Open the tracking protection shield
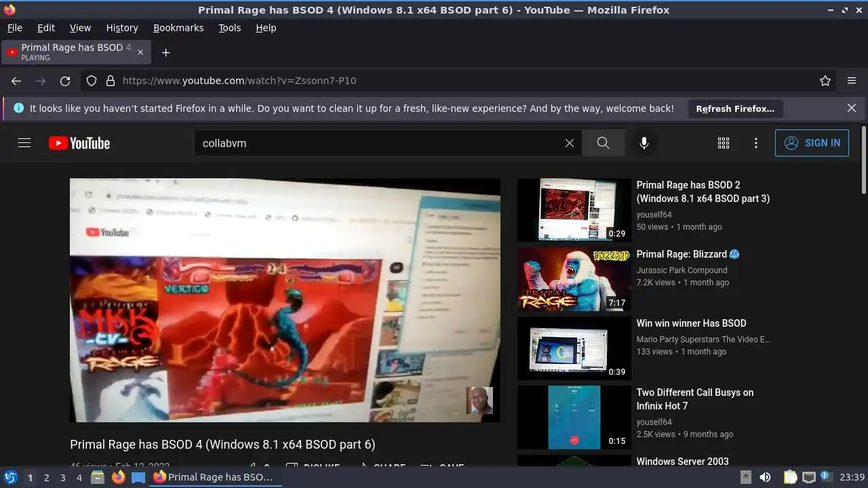Image resolution: width=868 pixels, height=488 pixels. click(x=92, y=81)
